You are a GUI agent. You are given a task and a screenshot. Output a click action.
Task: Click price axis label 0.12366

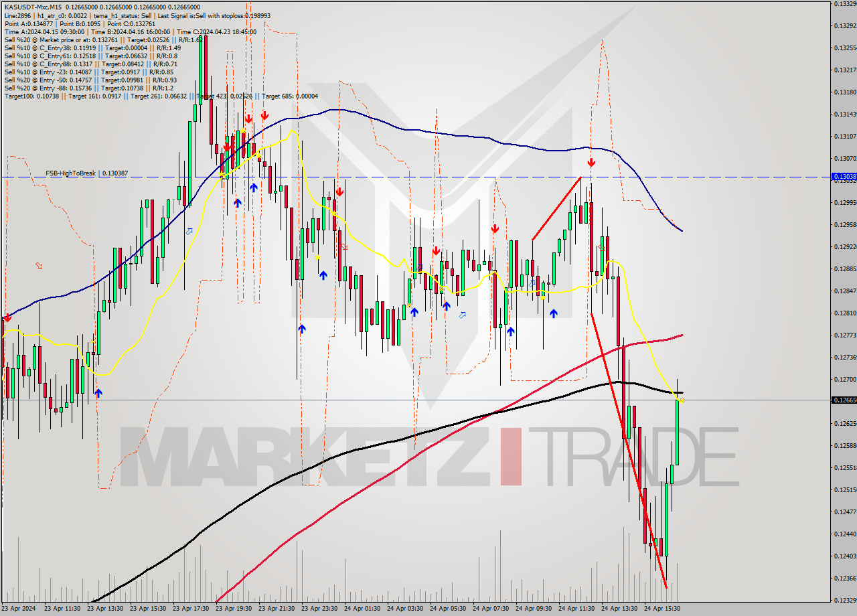tap(844, 578)
